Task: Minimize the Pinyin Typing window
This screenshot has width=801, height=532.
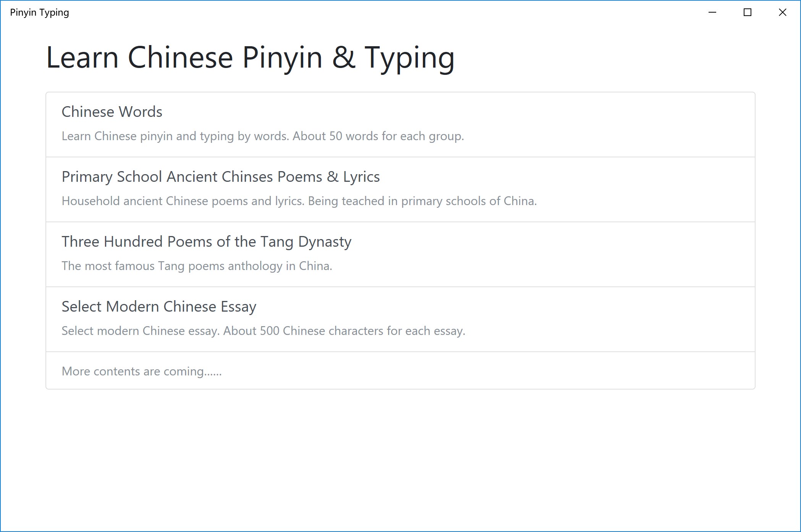Action: point(712,13)
